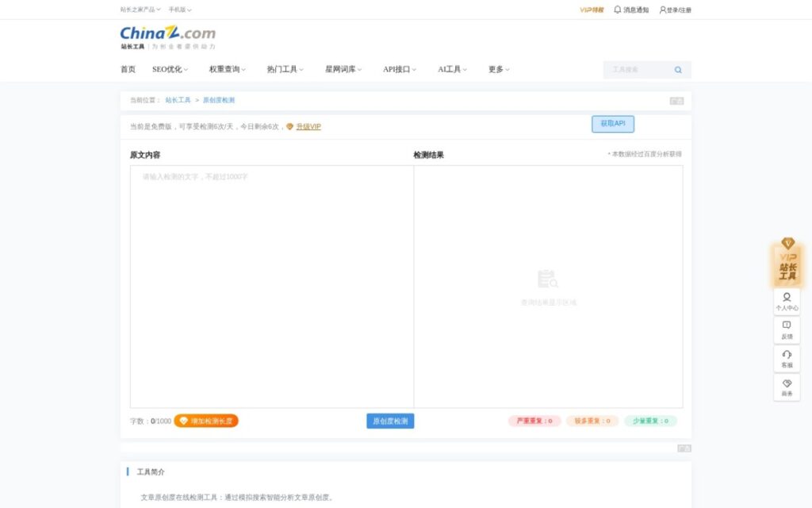The width and height of the screenshot is (812, 508).
Task: Expand the 更多 menu
Action: pos(499,70)
